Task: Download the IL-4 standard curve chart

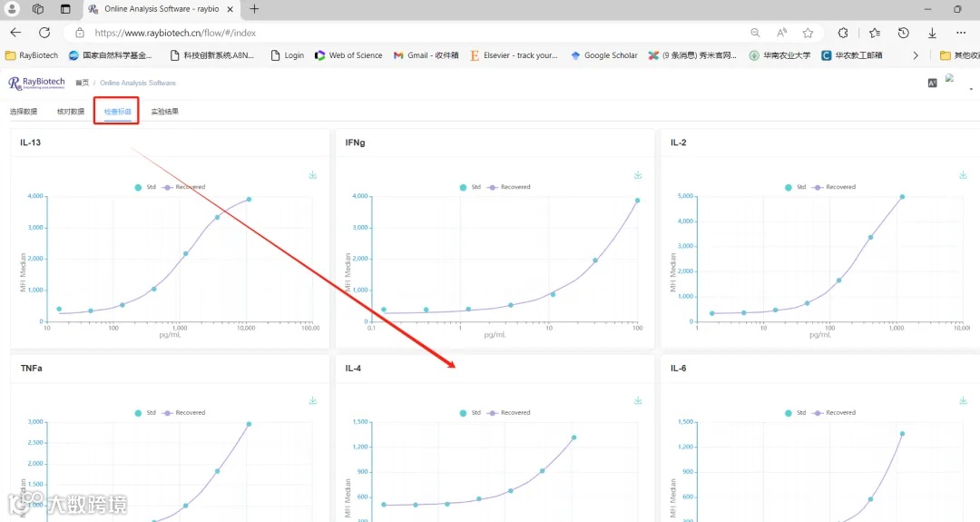Action: pyautogui.click(x=638, y=400)
